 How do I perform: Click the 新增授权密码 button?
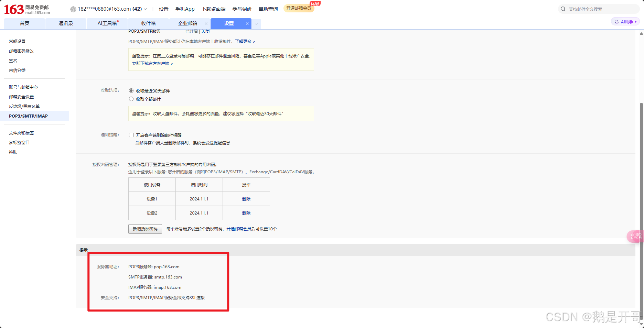click(145, 229)
